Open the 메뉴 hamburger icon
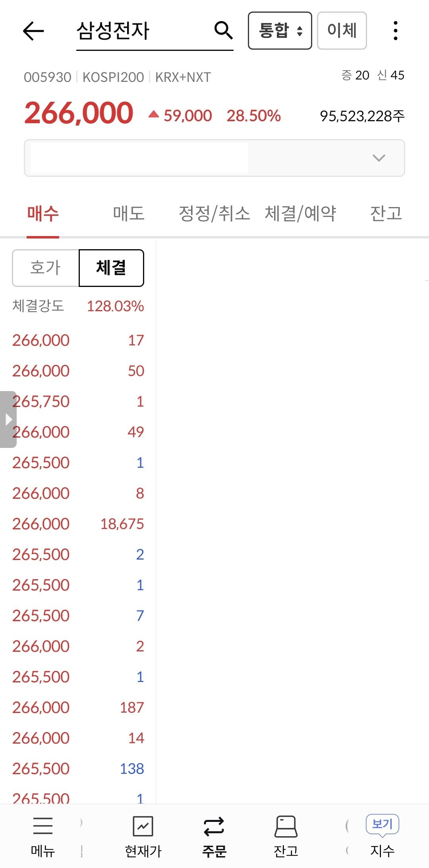Viewport: 429px width, 868px height. coord(43,825)
